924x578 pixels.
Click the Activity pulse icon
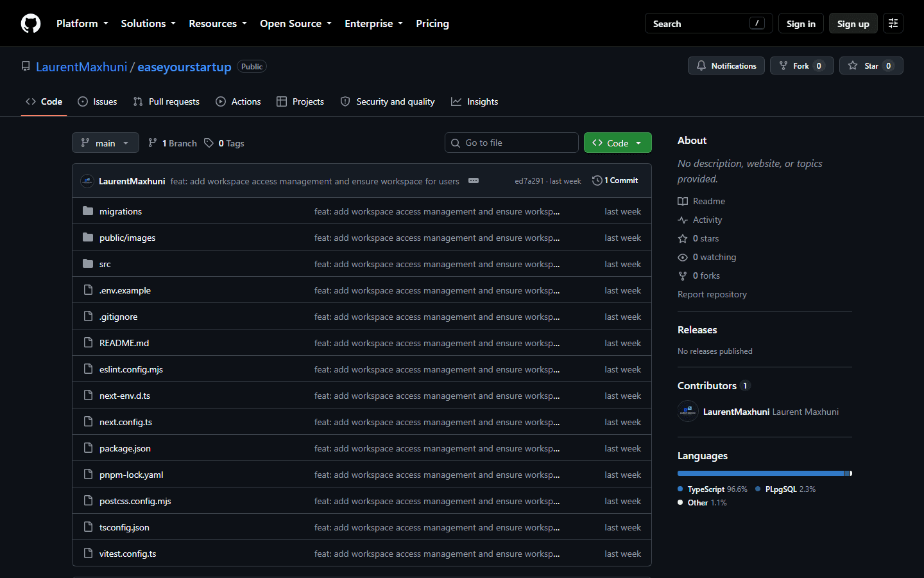(x=683, y=220)
